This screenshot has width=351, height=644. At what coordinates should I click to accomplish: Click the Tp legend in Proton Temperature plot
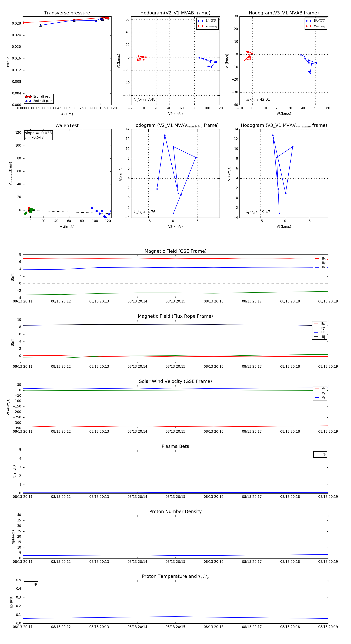[x=31, y=584]
